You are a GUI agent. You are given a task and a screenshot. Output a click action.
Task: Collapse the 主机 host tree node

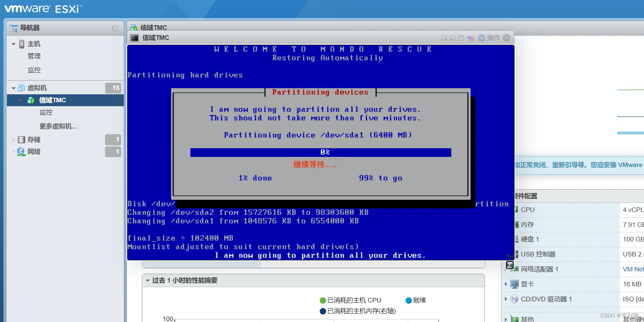click(x=13, y=44)
